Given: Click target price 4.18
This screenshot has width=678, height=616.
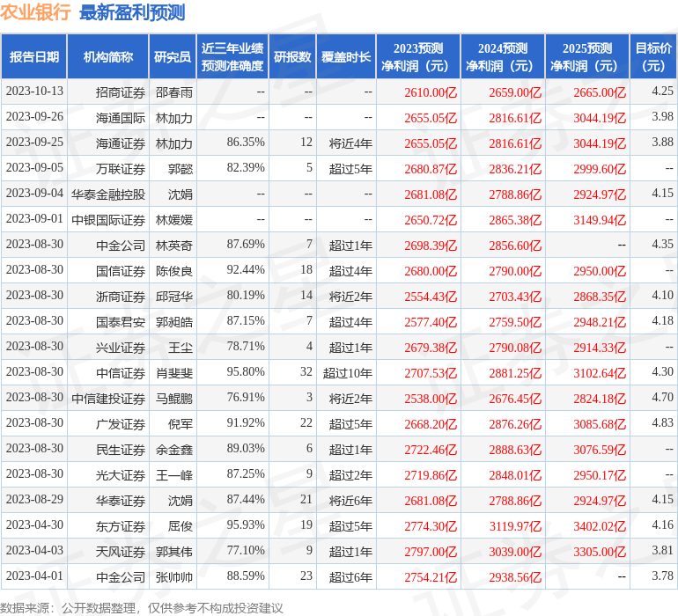Looking at the screenshot, I should (662, 320).
